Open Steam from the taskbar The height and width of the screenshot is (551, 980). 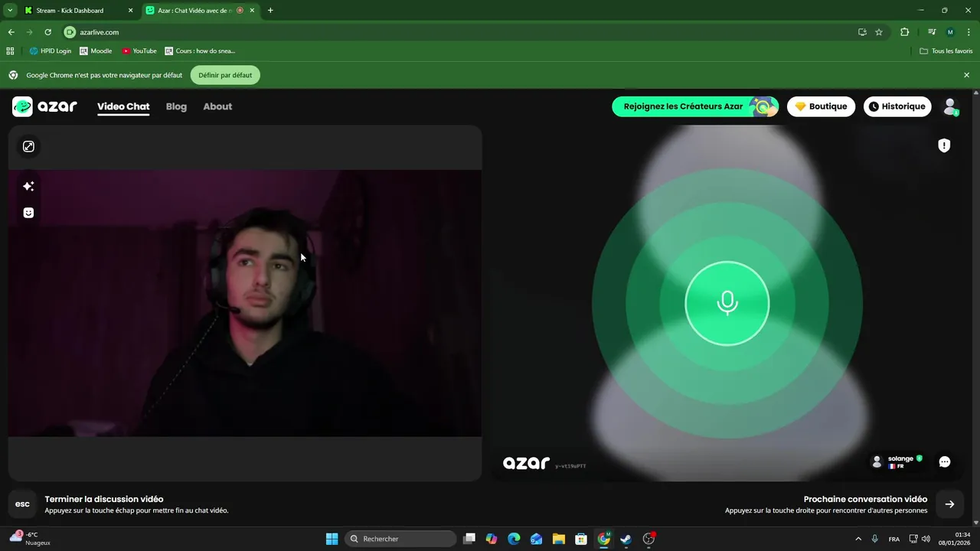click(626, 539)
